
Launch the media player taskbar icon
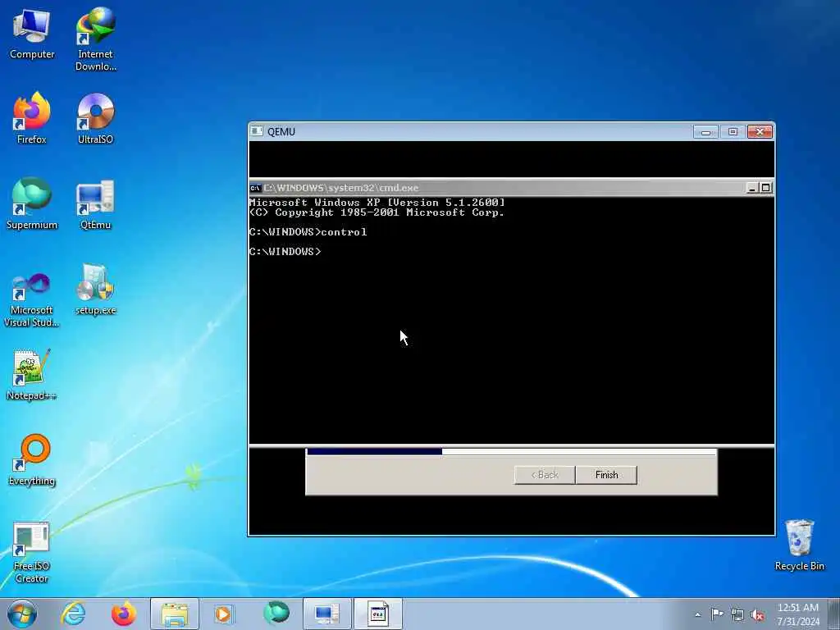pyautogui.click(x=224, y=614)
